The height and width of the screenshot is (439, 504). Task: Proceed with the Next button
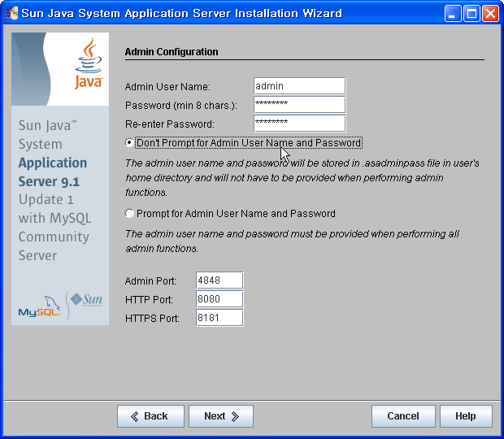[x=221, y=416]
